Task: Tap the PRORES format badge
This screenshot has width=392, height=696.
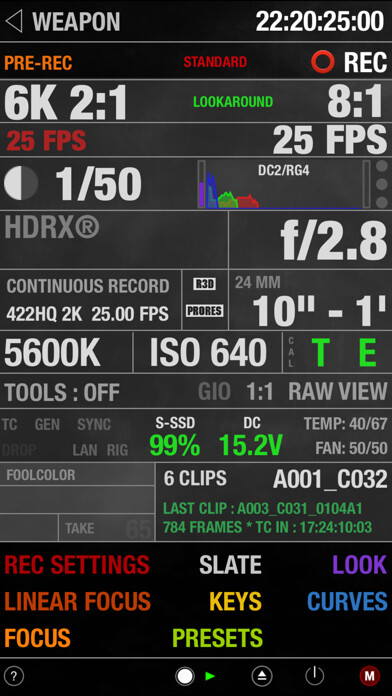Action: coord(204,310)
